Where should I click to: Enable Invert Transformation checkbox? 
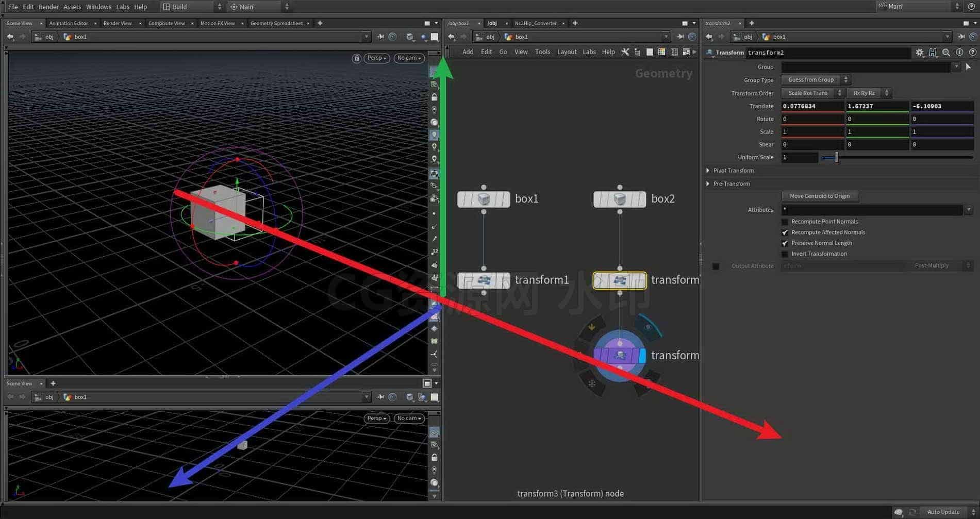tap(785, 254)
